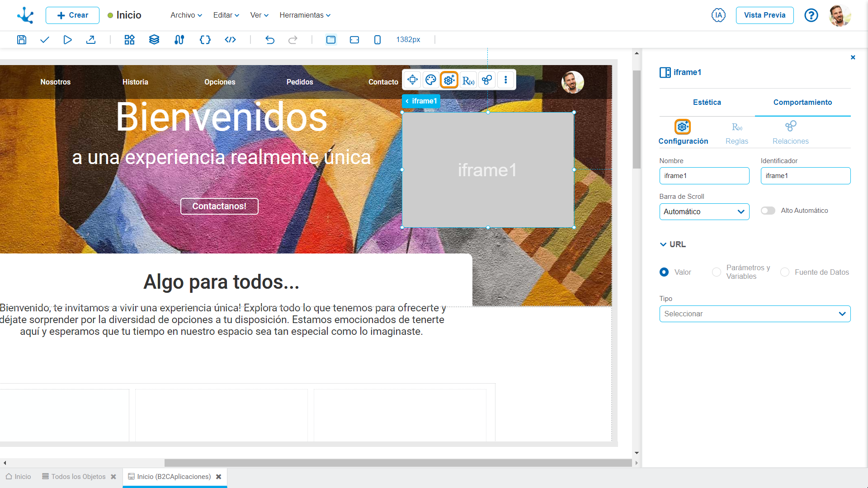Click the settings gear icon for iframe1
The height and width of the screenshot is (488, 868).
tap(449, 80)
